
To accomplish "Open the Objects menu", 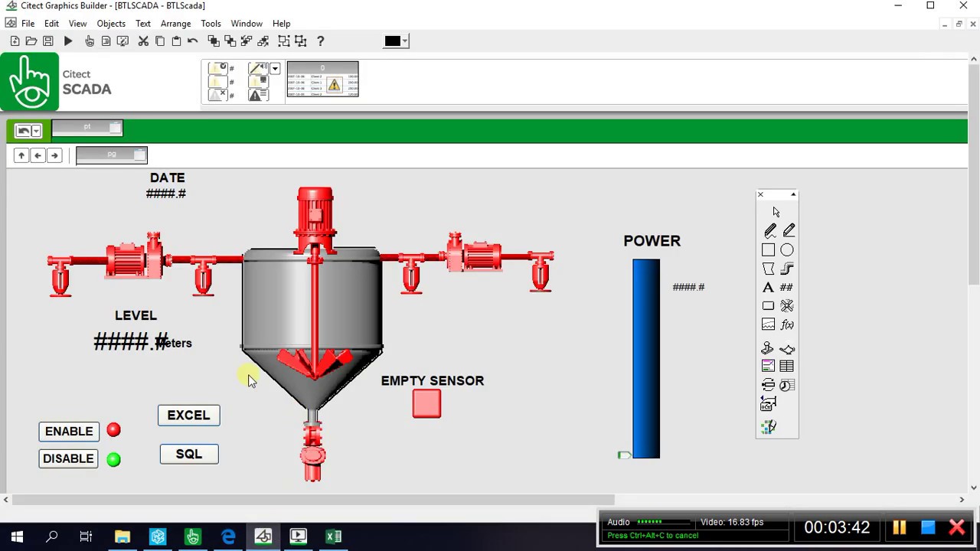I will (x=111, y=24).
